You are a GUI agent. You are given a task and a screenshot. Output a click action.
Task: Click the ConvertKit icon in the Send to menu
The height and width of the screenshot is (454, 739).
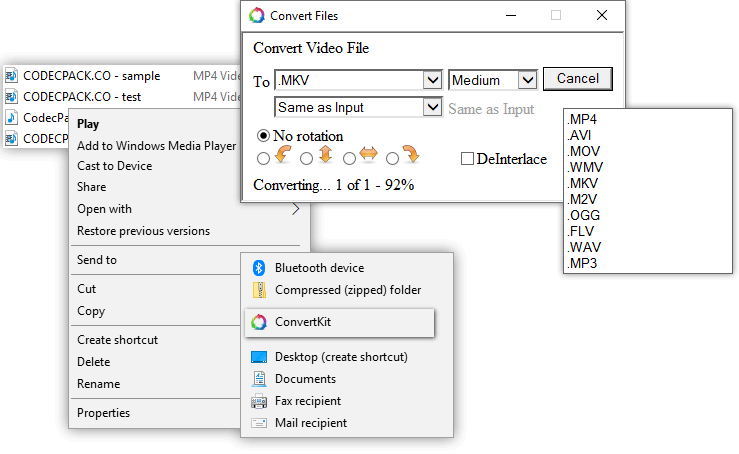pos(259,322)
